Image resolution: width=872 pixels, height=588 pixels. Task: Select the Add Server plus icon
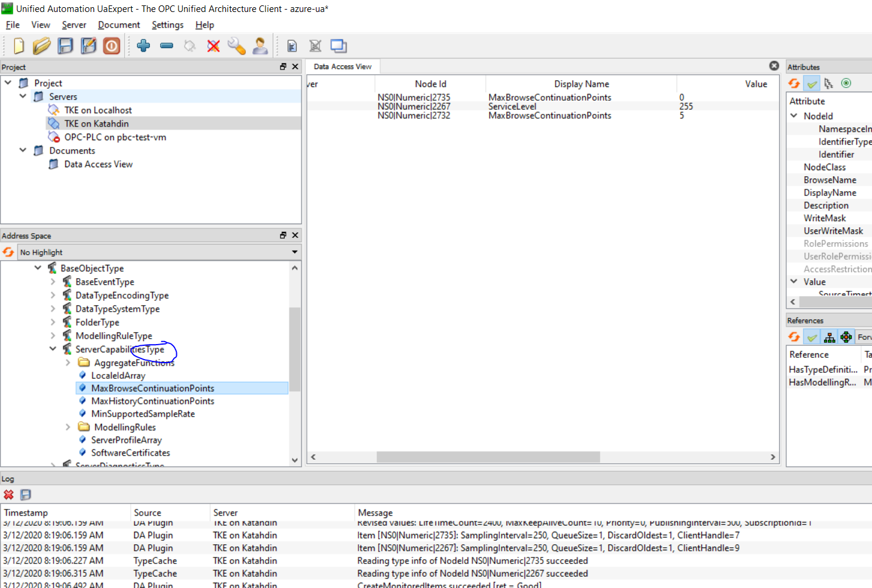point(144,46)
